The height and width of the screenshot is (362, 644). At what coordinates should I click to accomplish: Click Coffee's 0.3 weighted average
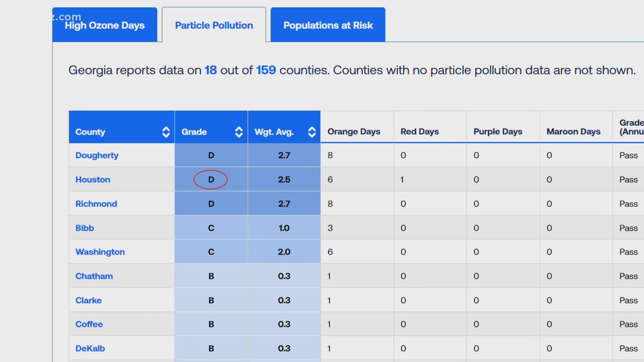pos(284,324)
